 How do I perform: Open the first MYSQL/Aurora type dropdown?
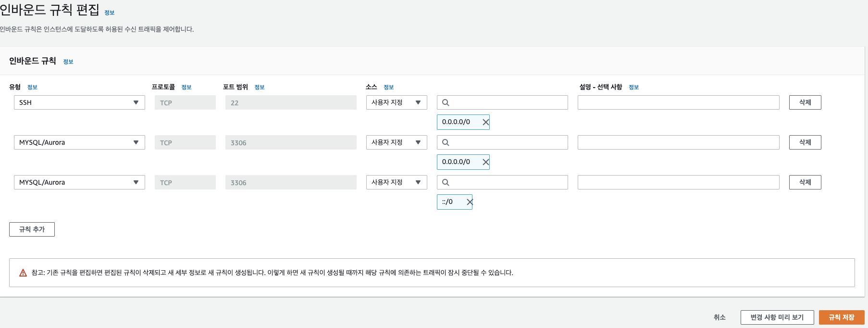point(79,142)
